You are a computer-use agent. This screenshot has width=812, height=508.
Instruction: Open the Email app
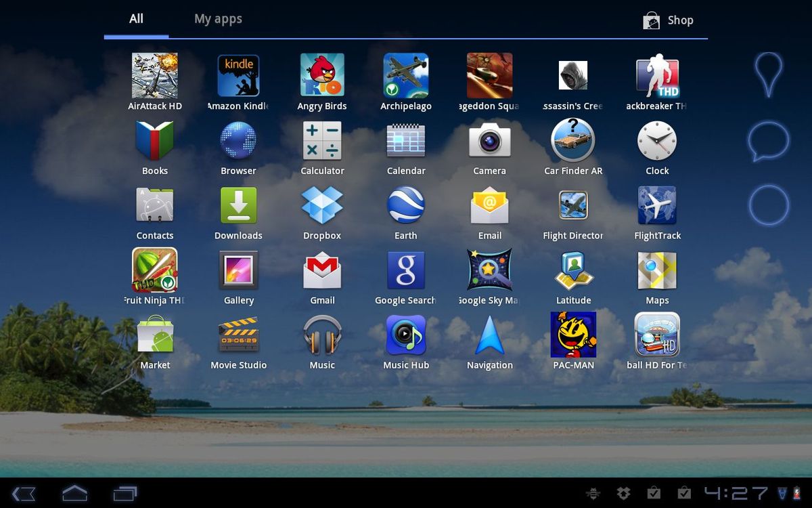point(489,205)
